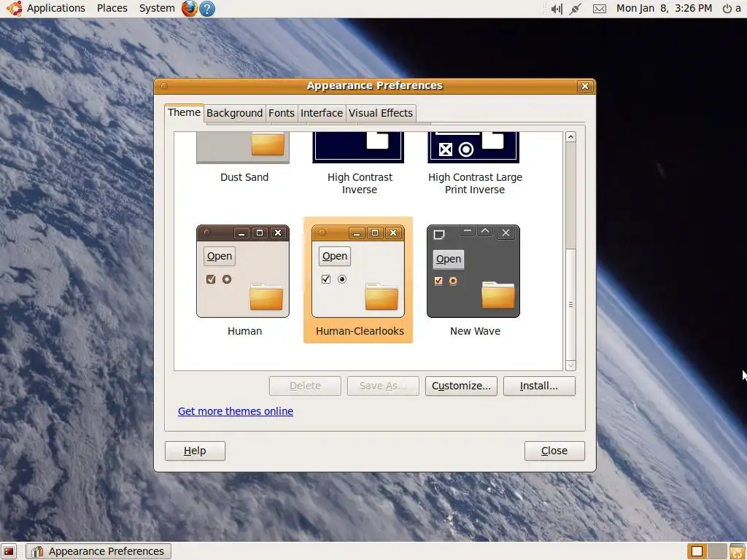Click the network connection icon

click(575, 9)
